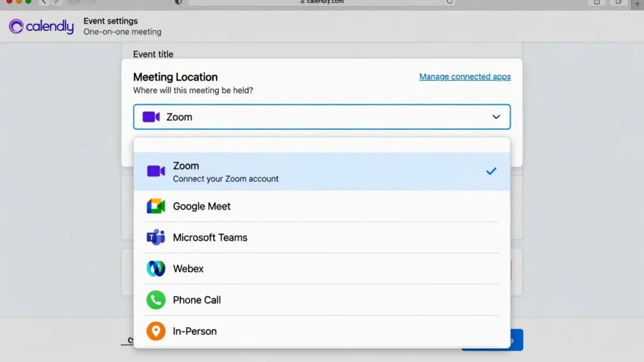The width and height of the screenshot is (644, 362).
Task: Click the "Connect your Zoom account" text
Action: click(x=226, y=179)
